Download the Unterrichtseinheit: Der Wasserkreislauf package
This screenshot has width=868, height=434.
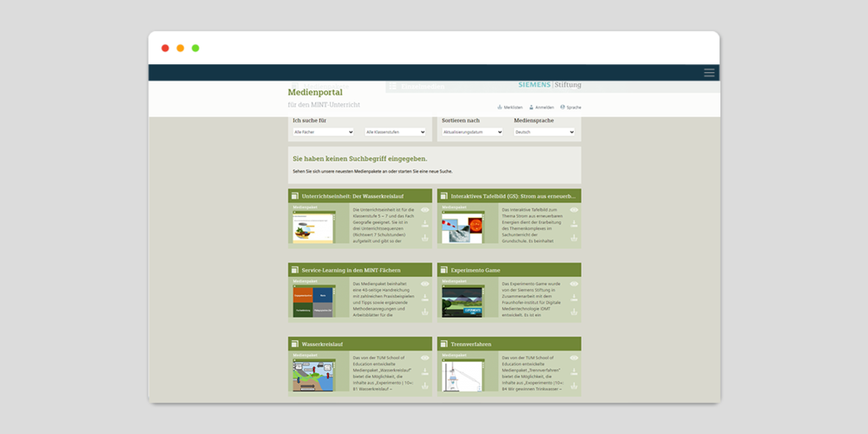[425, 224]
